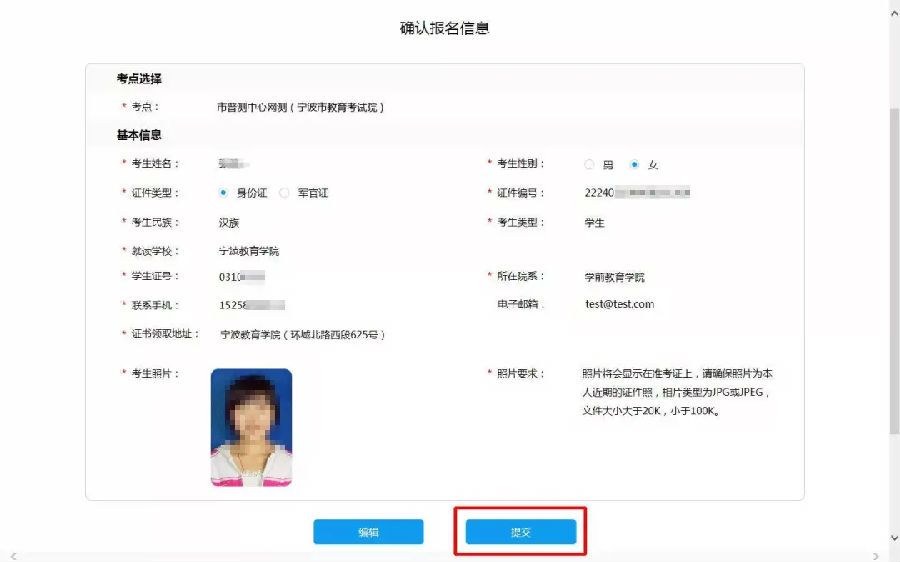The height and width of the screenshot is (562, 900).
Task: Click the 考点 test center value text
Action: 300,107
